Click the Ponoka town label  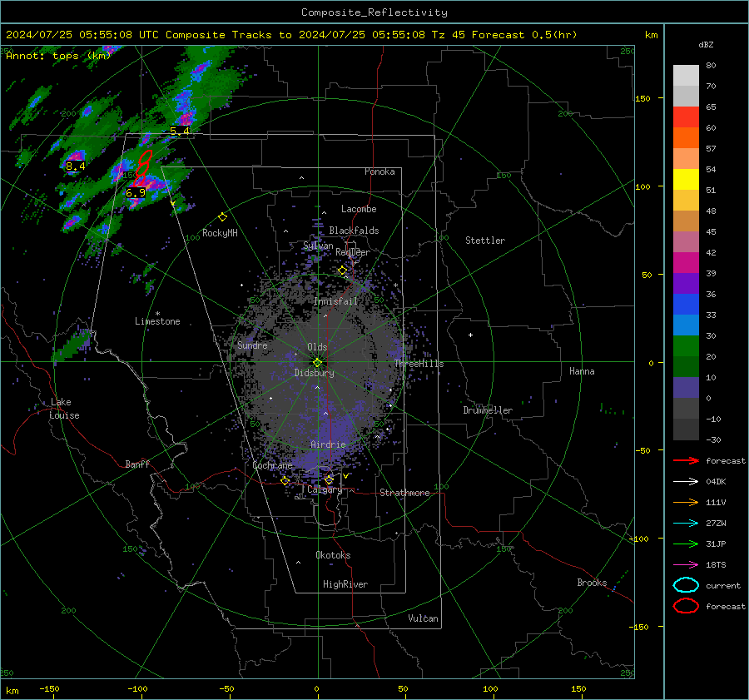tap(379, 171)
